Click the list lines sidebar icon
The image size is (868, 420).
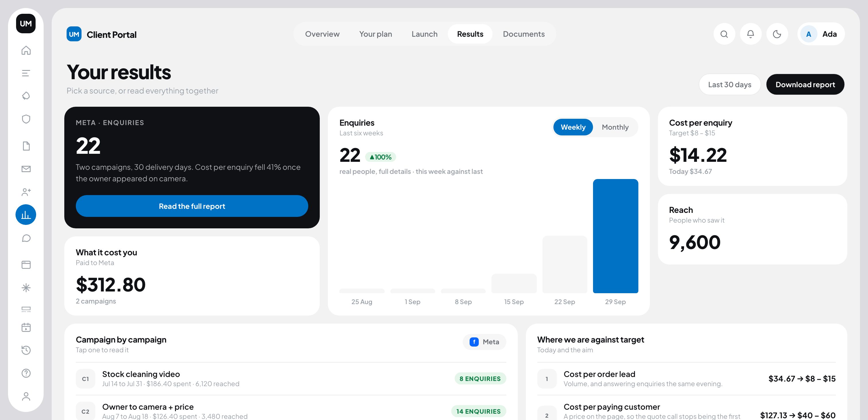[26, 73]
